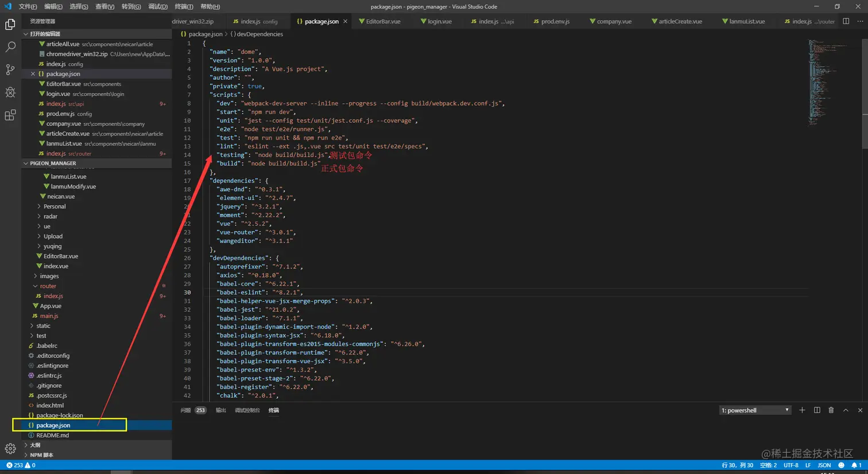
Task: Click the errors and warnings count in status bar
Action: tap(21, 465)
